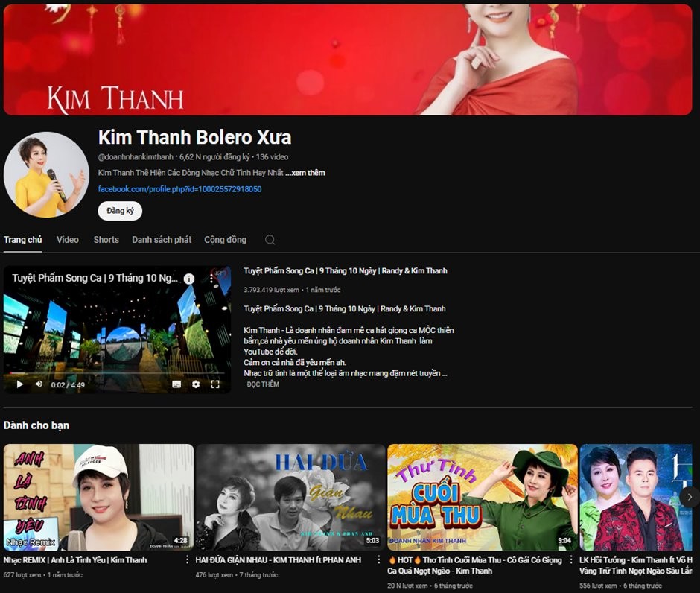Click the channel avatar picture
The image size is (700, 593).
click(46, 174)
